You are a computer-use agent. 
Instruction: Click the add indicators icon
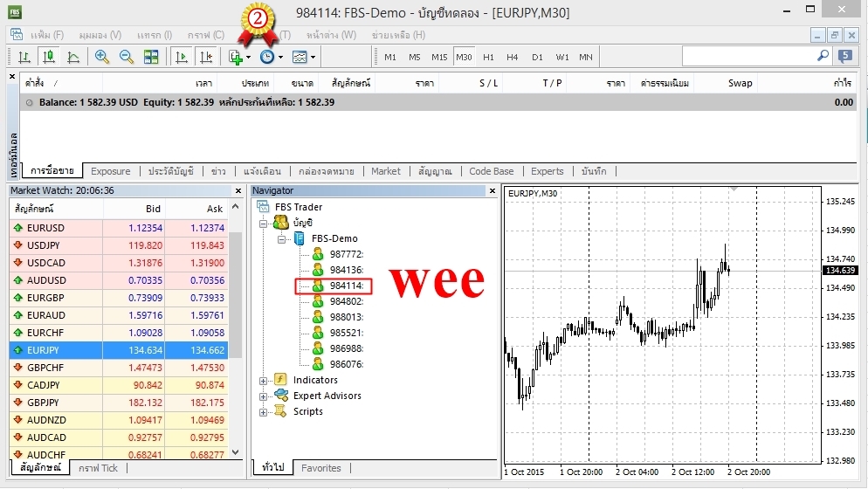[x=235, y=57]
